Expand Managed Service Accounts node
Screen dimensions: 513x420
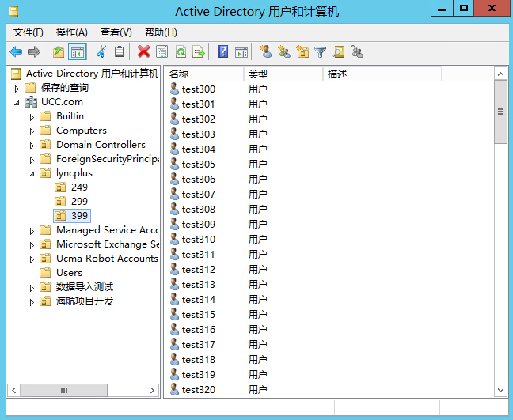pyautogui.click(x=32, y=231)
